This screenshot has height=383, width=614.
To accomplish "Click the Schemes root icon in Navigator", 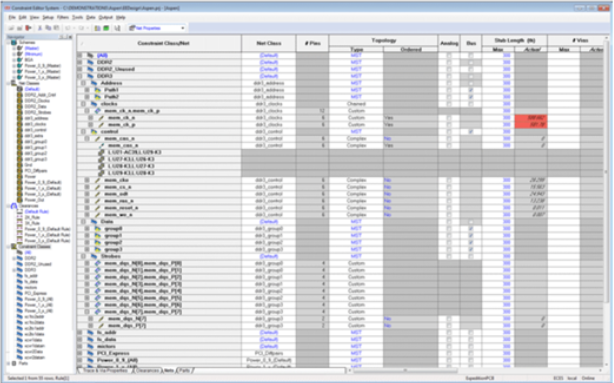I will (x=14, y=42).
